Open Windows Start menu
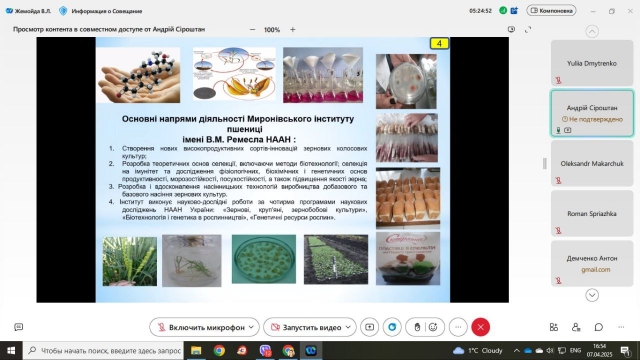Image resolution: width=640 pixels, height=360 pixels. coord(11,351)
